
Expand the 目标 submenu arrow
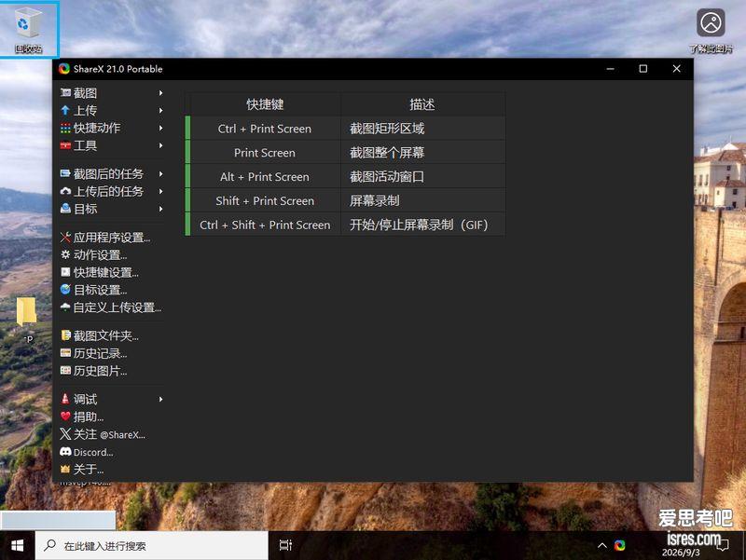click(x=160, y=209)
